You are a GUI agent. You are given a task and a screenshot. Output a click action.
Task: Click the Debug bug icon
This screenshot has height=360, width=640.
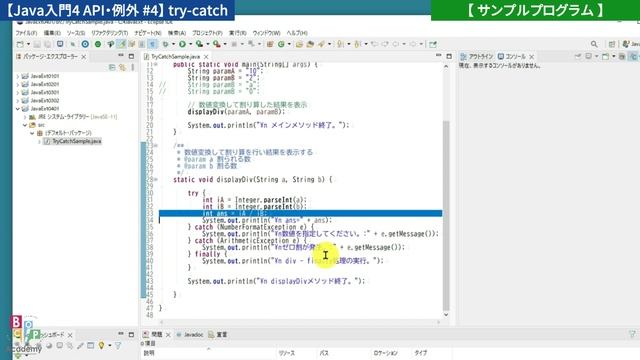pyautogui.click(x=165, y=44)
